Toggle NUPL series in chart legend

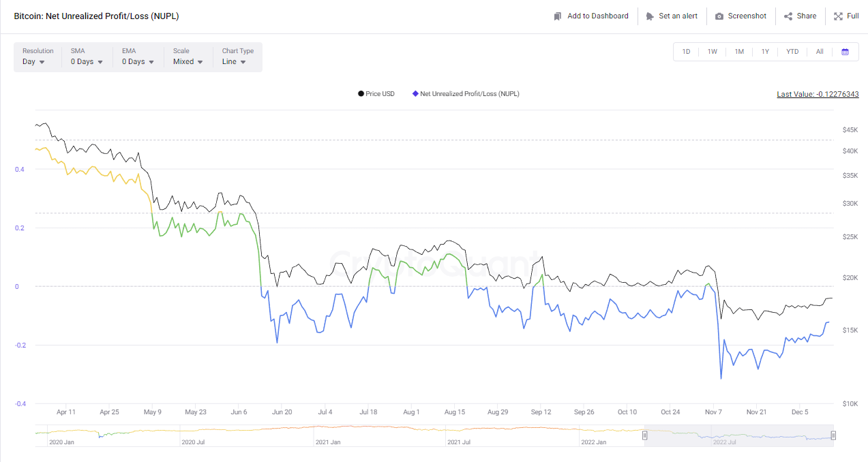(x=466, y=94)
